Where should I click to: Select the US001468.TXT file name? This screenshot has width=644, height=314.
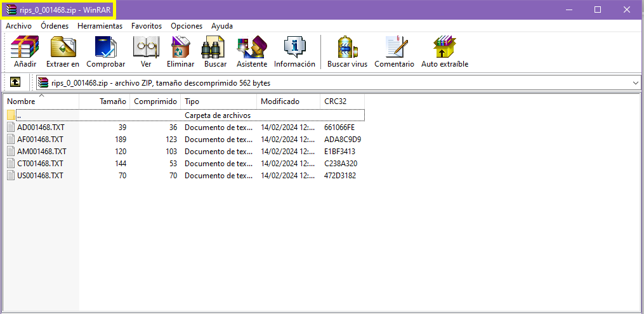(x=40, y=176)
